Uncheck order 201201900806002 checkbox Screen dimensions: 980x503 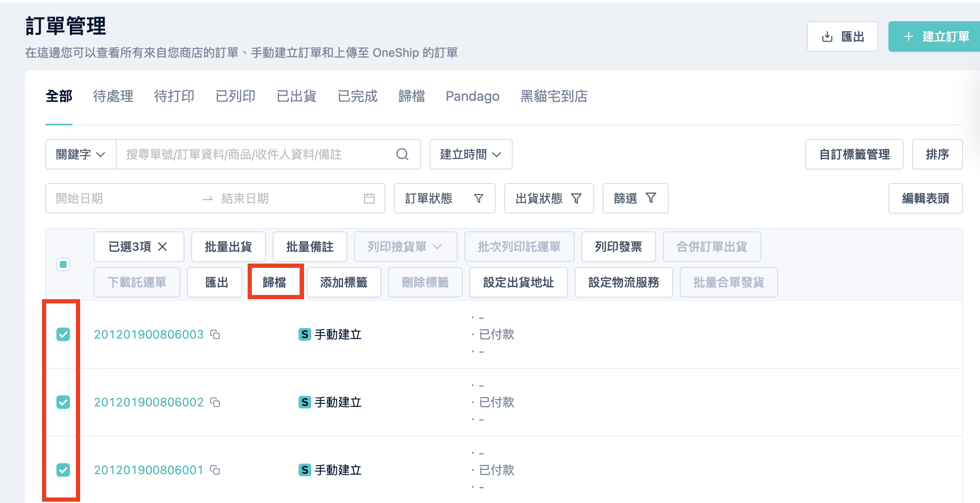click(x=63, y=402)
